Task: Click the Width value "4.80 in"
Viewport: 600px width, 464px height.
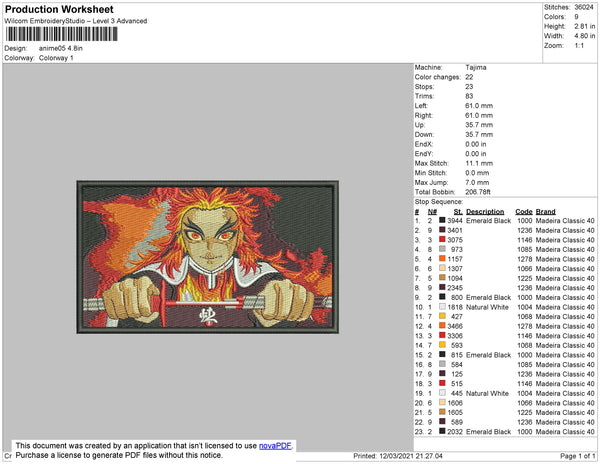Action: pyautogui.click(x=584, y=36)
